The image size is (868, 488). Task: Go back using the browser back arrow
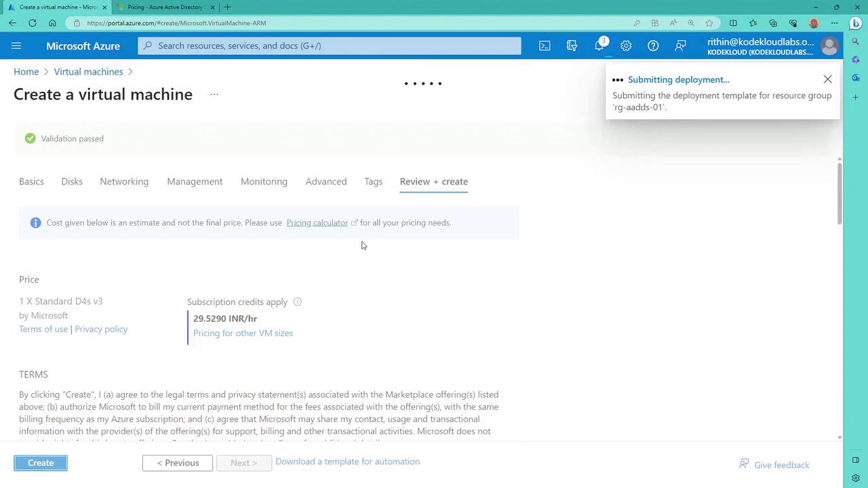click(12, 22)
